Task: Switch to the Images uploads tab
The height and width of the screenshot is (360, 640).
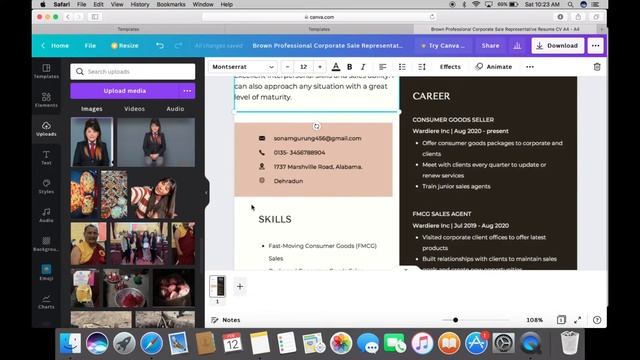Action: tap(92, 109)
